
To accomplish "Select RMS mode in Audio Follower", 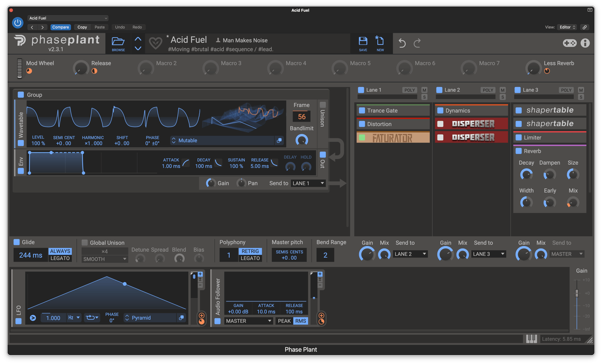I will click(x=301, y=321).
